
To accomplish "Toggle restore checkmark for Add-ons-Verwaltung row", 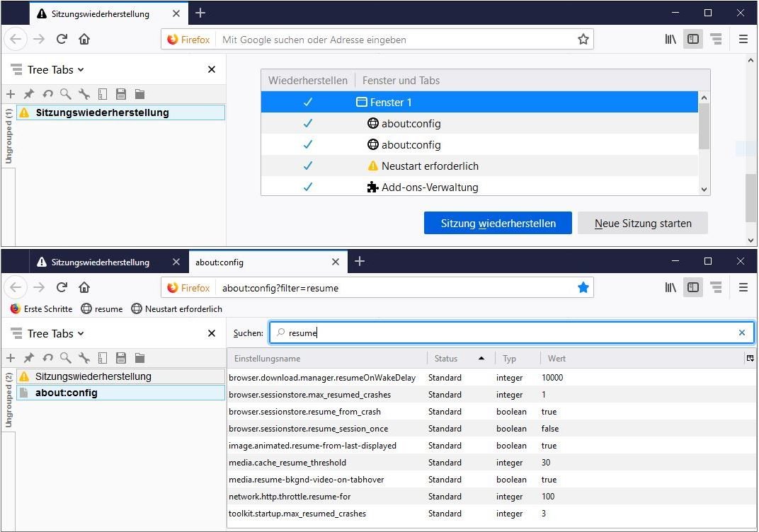I will [307, 187].
